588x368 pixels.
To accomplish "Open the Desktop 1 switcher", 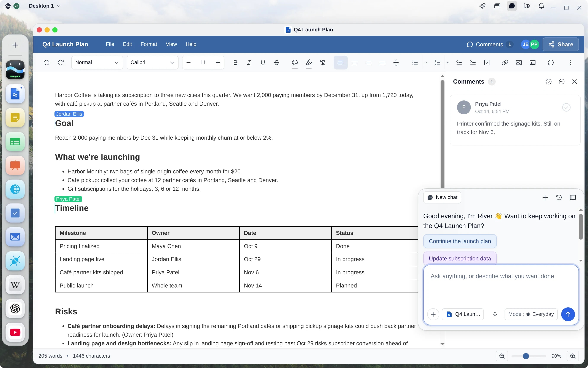I will click(x=45, y=6).
